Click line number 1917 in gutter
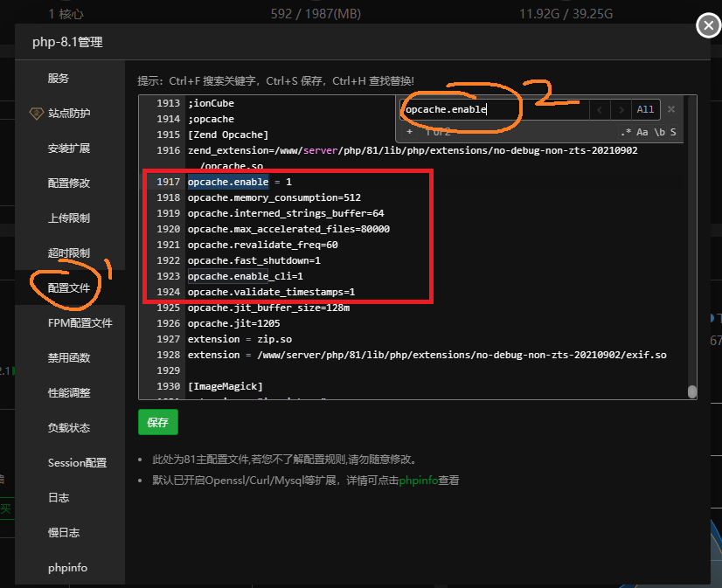This screenshot has height=588, width=722. (168, 182)
